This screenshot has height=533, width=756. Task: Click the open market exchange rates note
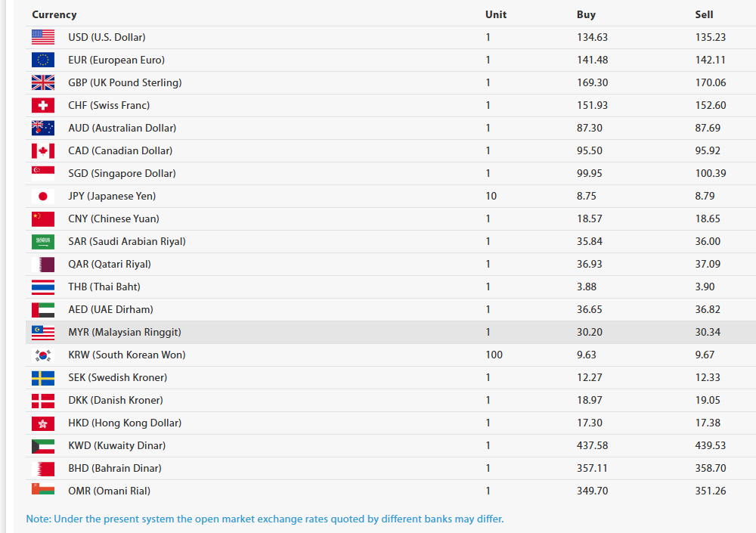[265, 519]
